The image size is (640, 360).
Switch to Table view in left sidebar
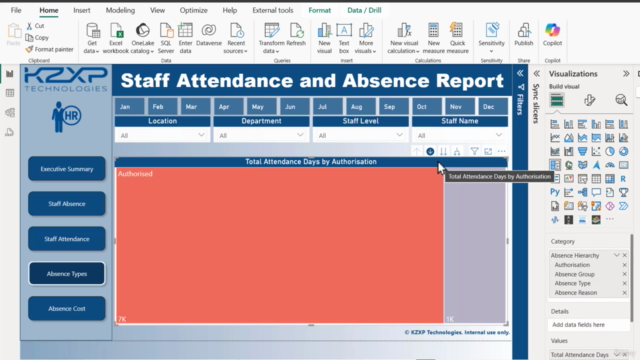[10, 93]
